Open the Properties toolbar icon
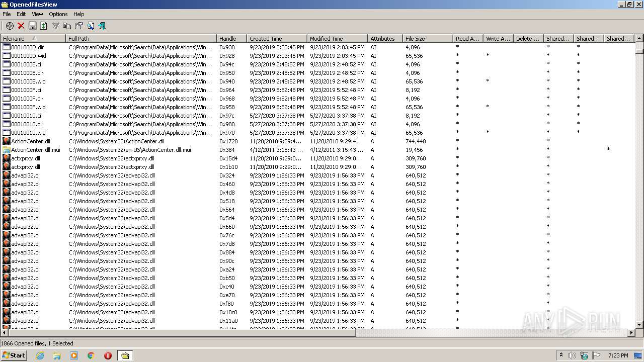 [78, 26]
